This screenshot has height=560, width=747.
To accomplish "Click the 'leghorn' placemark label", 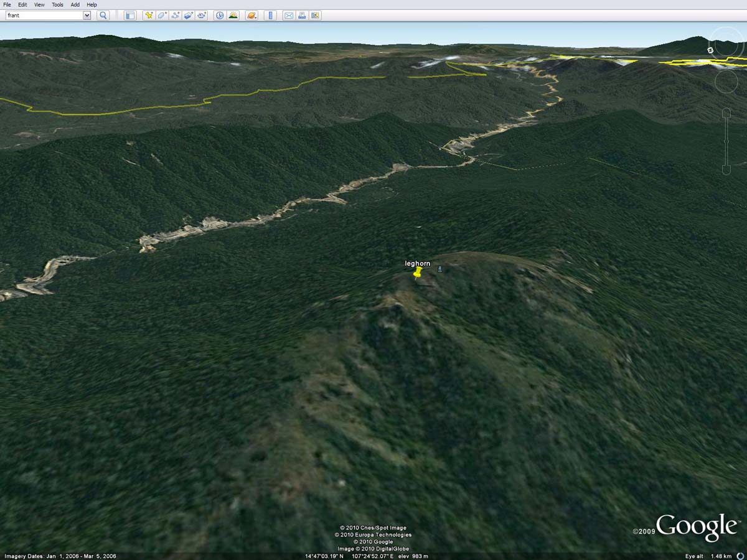I will pos(418,264).
